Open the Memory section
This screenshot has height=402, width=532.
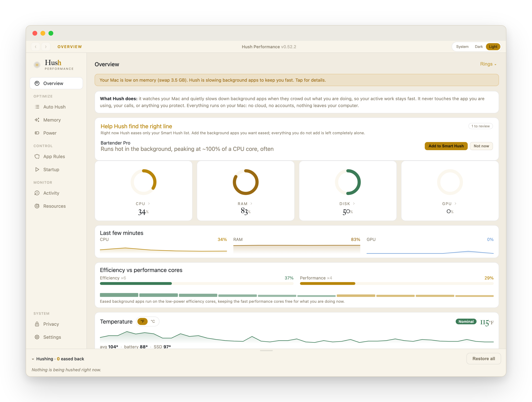point(56,120)
